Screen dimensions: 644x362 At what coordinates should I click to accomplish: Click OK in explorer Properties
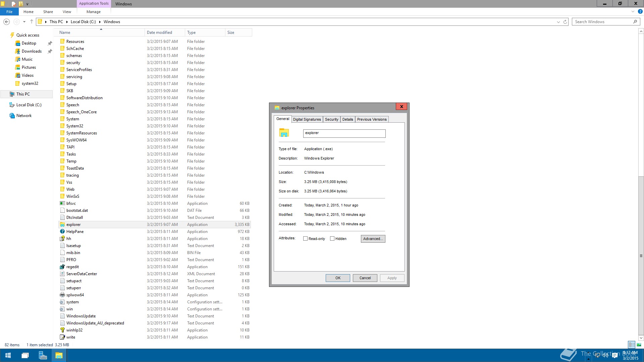click(338, 278)
